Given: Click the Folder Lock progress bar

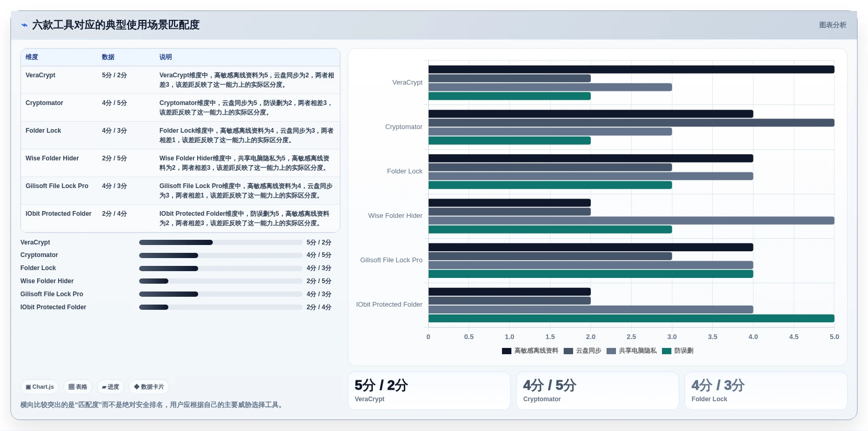Looking at the screenshot, I should (x=221, y=269).
